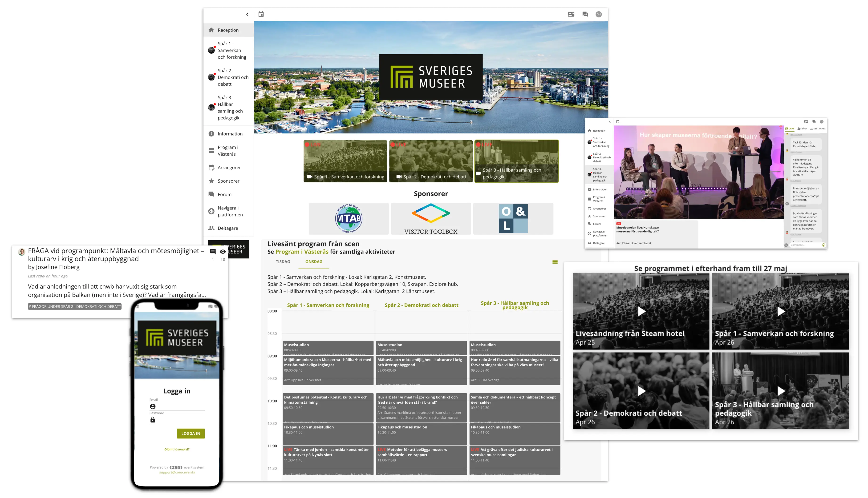Image resolution: width=868 pixels, height=498 pixels.
Task: Open live session Metoder för att belägga museers samhällsvärde
Action: (x=422, y=460)
